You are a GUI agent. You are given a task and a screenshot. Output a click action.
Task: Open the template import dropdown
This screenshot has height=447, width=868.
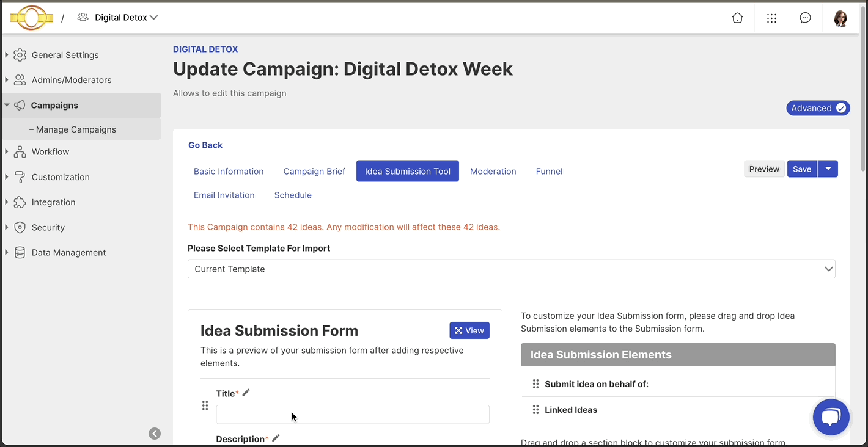click(511, 269)
